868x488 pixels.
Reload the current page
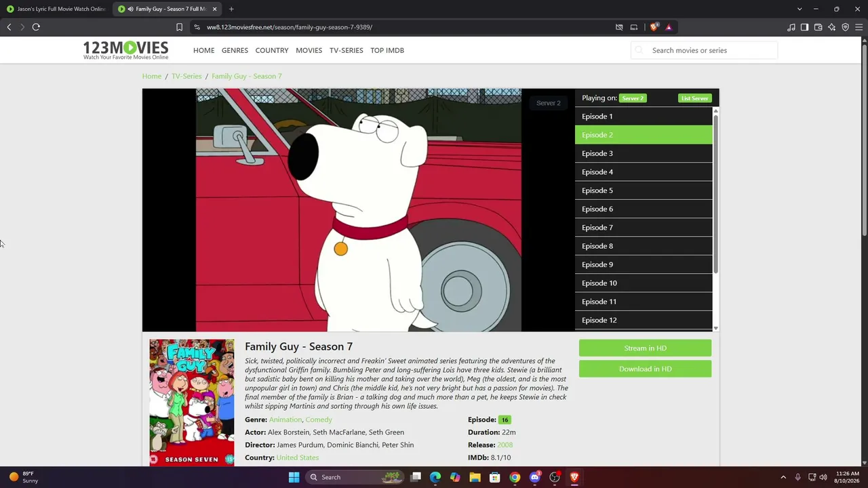point(36,27)
